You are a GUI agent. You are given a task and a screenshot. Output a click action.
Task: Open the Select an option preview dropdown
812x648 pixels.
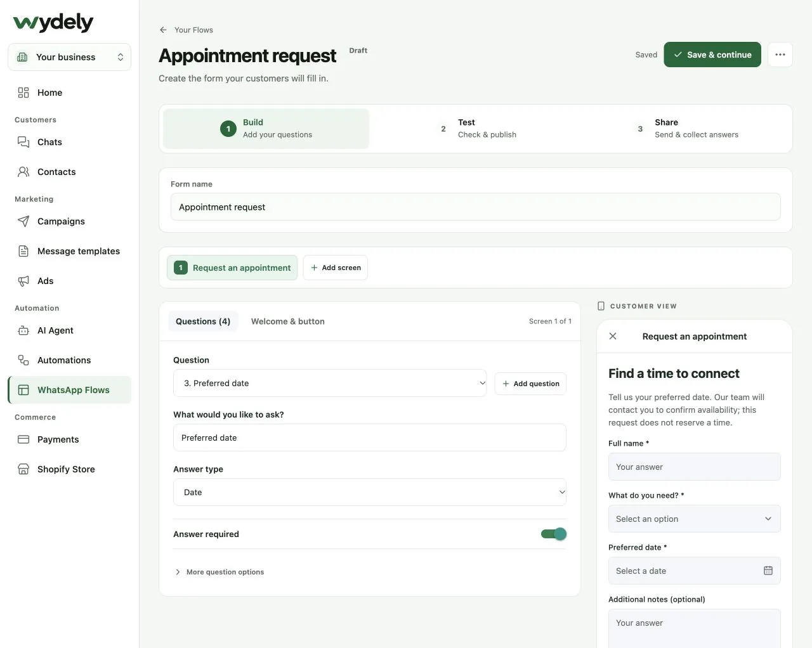[x=695, y=519]
